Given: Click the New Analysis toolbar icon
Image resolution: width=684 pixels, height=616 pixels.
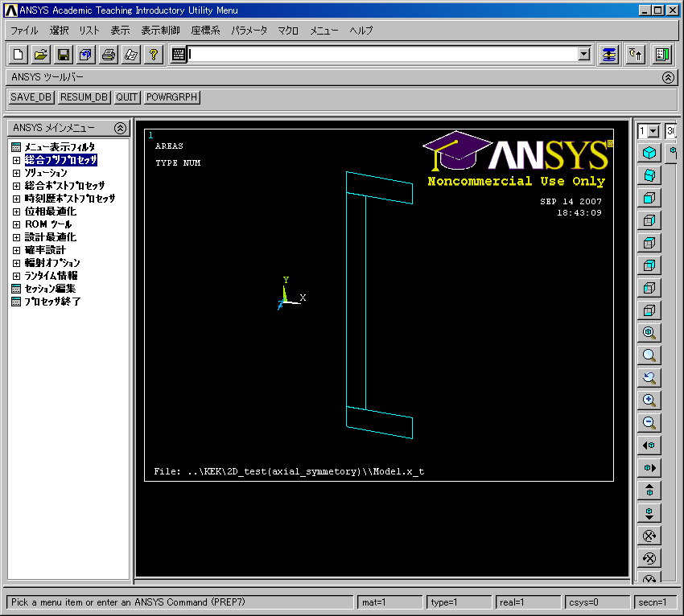Looking at the screenshot, I should pyautogui.click(x=19, y=55).
